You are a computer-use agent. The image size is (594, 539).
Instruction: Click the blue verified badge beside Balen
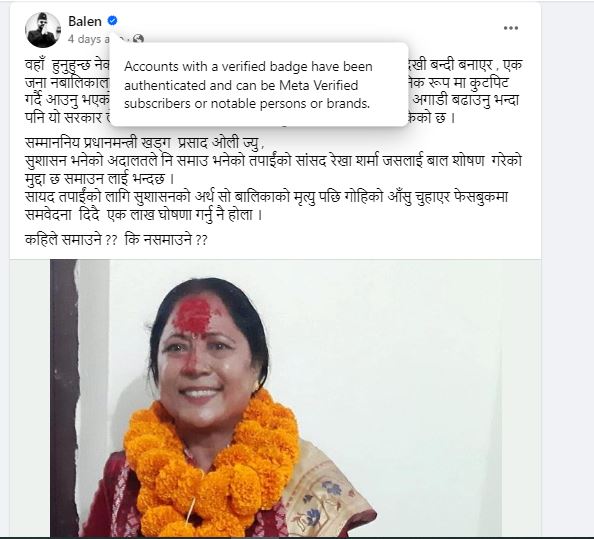pos(113,20)
